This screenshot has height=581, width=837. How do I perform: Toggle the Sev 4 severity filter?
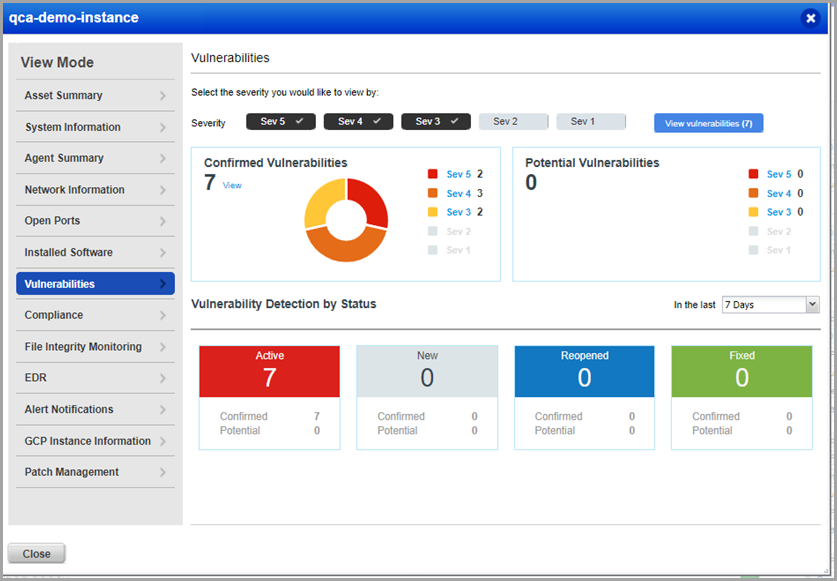[x=358, y=122]
